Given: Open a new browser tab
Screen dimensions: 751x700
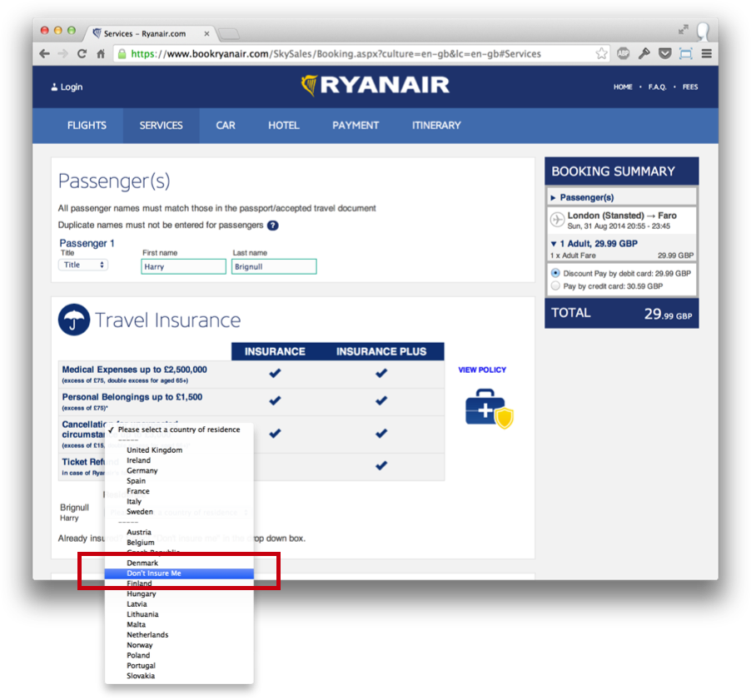Looking at the screenshot, I should click(x=228, y=33).
